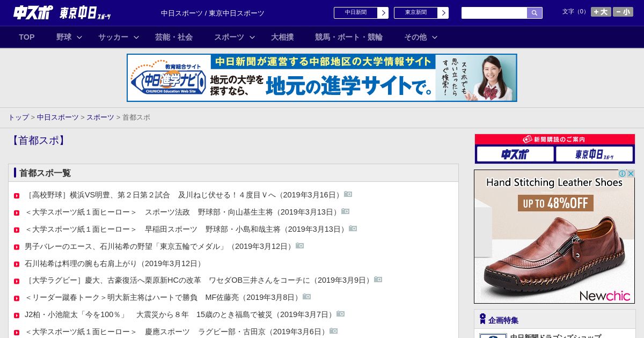Click camera icon beside スポーツ法政 article
The image size is (644, 338).
[x=346, y=211]
